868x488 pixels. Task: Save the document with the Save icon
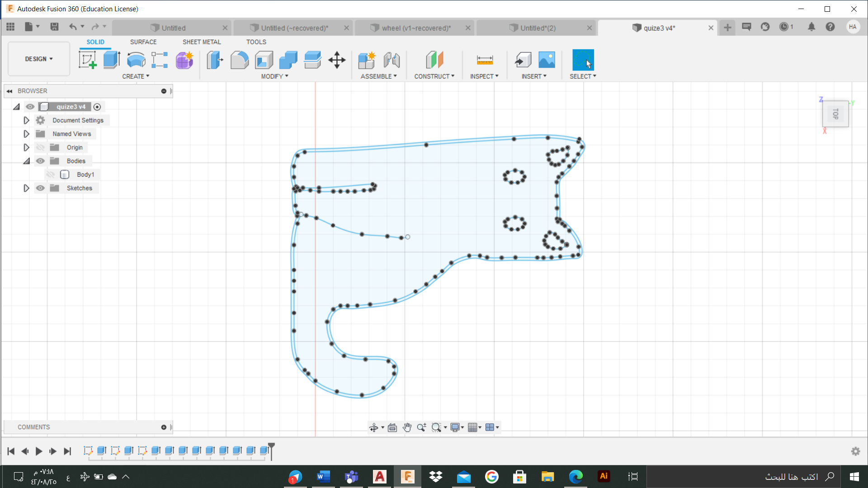tap(54, 27)
